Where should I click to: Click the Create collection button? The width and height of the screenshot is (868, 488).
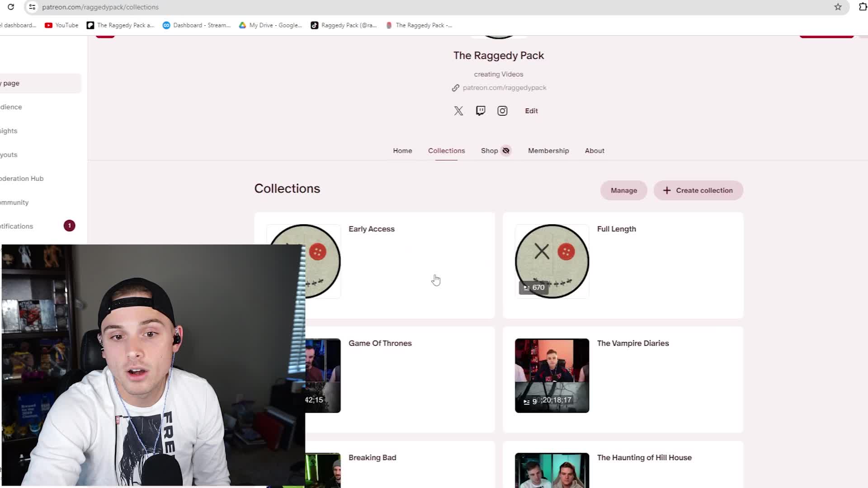tap(698, 190)
